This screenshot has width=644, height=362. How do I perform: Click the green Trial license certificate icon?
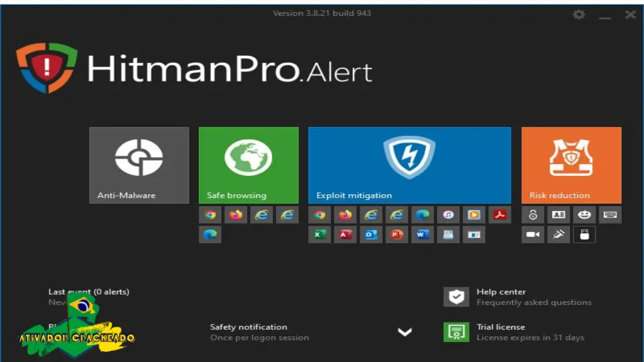456,332
